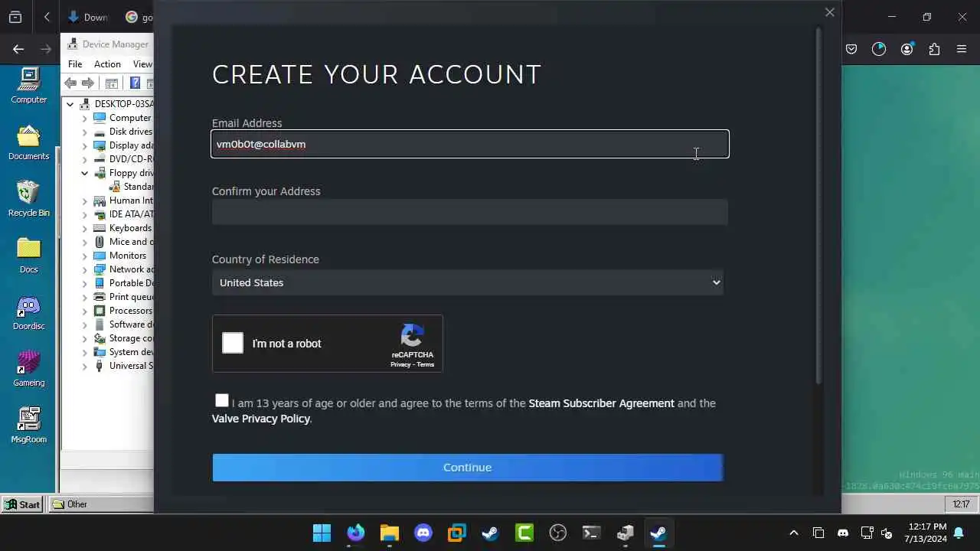
Task: Switch to the Downloads browser tab
Action: pos(88,17)
